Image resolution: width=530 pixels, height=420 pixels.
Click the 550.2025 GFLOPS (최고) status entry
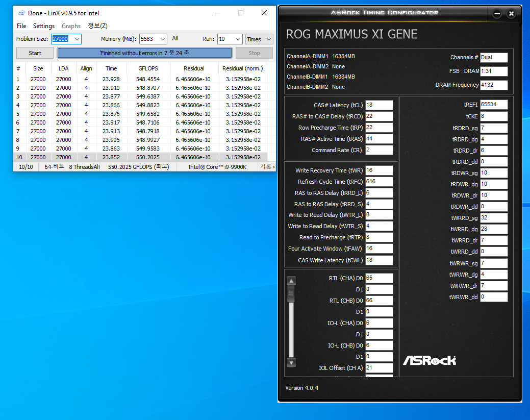139,167
